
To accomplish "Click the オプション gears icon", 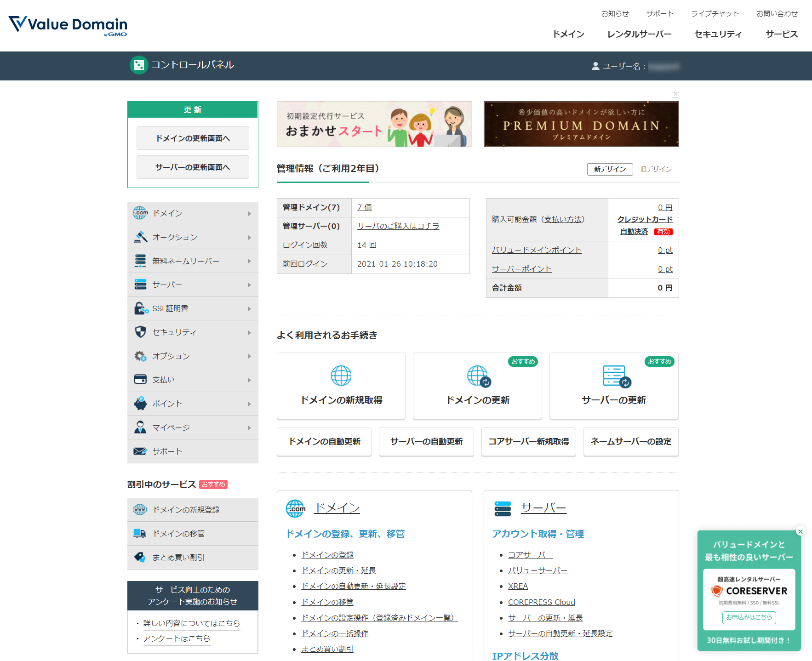I will 140,356.
